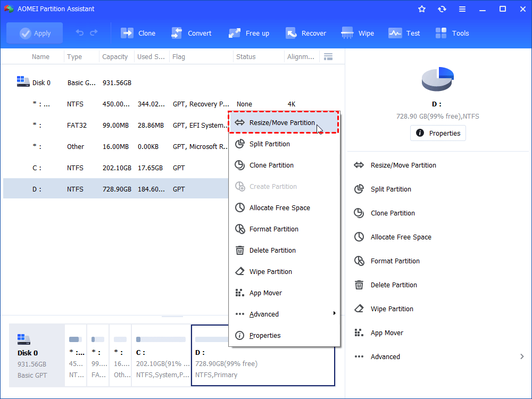532x399 pixels.
Task: Select C: block in disk map
Action: point(161,355)
